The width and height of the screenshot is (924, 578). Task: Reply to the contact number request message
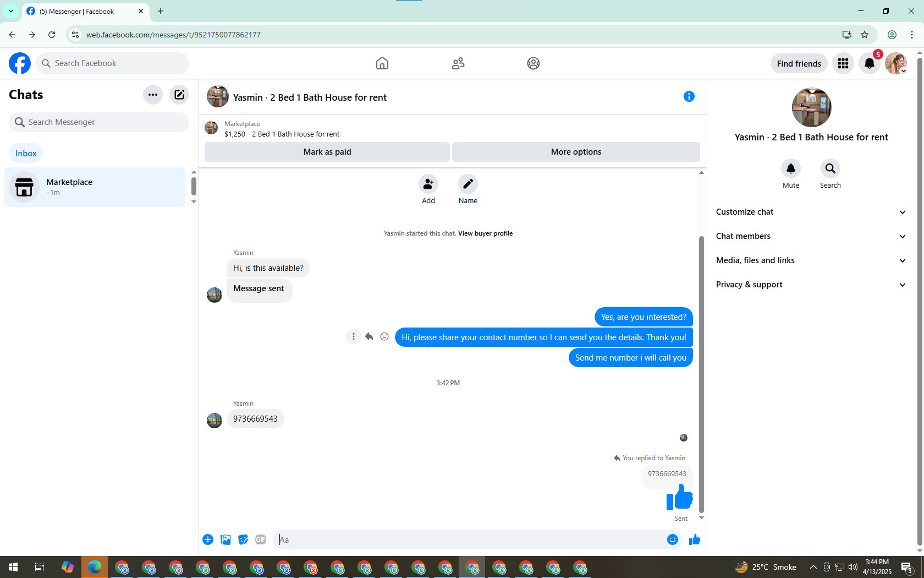(x=369, y=336)
